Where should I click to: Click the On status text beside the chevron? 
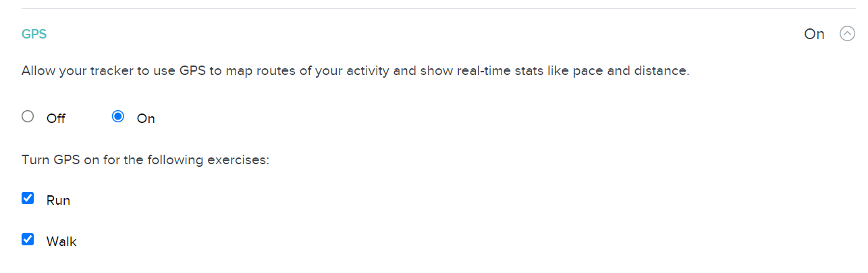(814, 34)
